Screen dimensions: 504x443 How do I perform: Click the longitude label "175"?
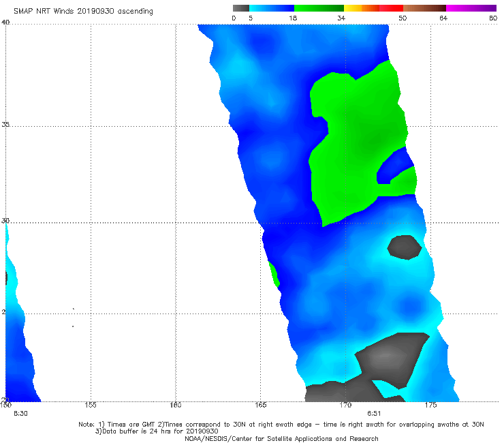click(430, 405)
